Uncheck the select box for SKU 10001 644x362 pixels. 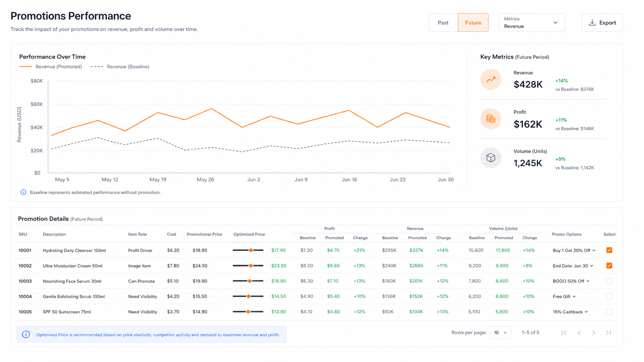click(609, 250)
